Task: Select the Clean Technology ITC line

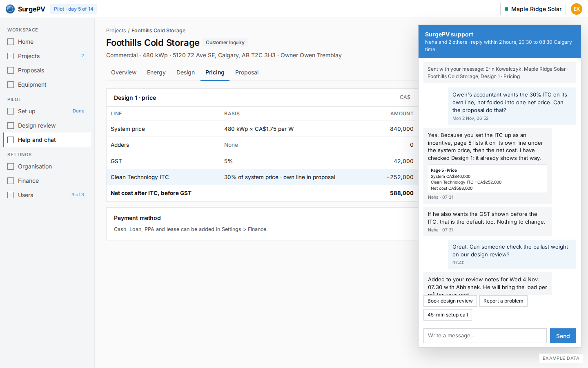Action: [x=262, y=177]
